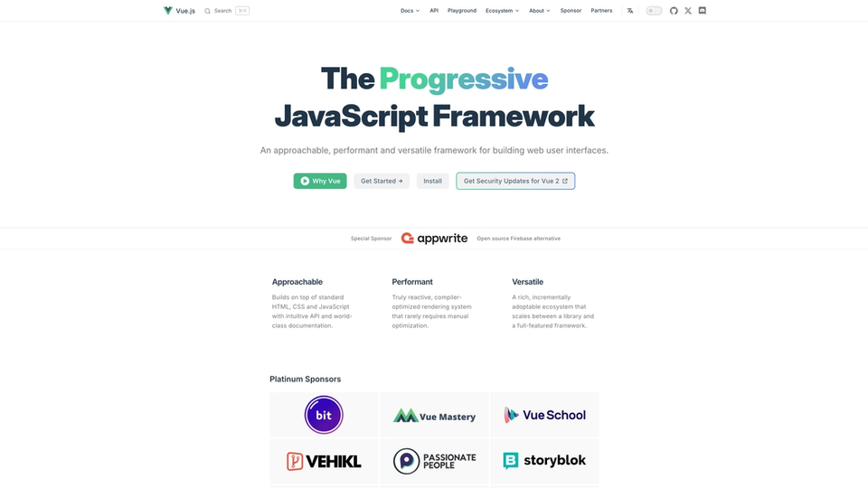Image resolution: width=868 pixels, height=488 pixels.
Task: Click the Why Vue button
Action: (x=320, y=181)
